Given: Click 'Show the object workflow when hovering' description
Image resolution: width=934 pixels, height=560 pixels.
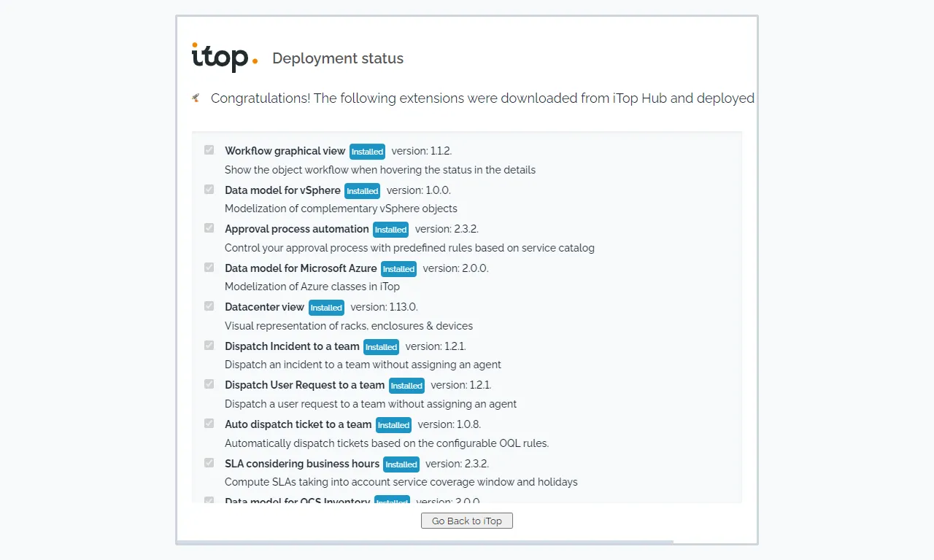Looking at the screenshot, I should [x=380, y=170].
